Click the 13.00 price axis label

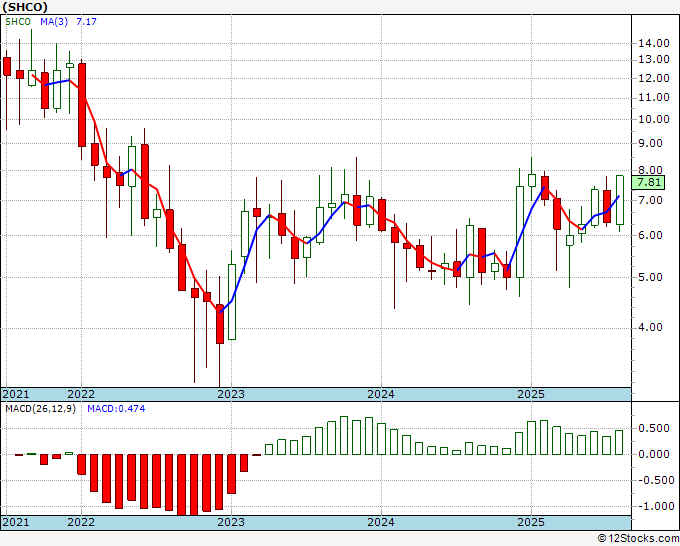click(654, 59)
